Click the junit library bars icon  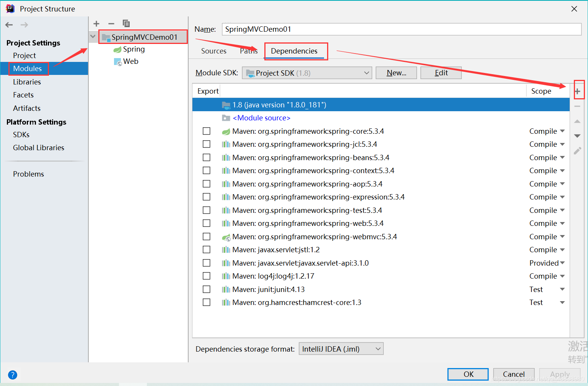click(226, 290)
